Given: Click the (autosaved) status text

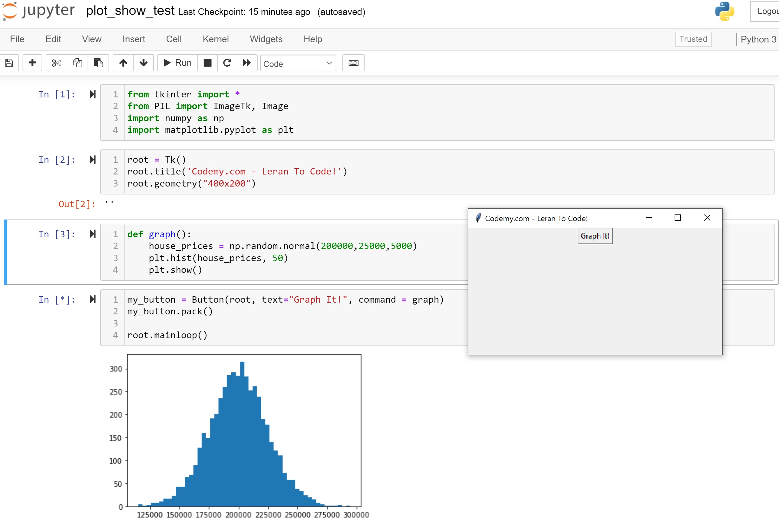Looking at the screenshot, I should click(341, 12).
